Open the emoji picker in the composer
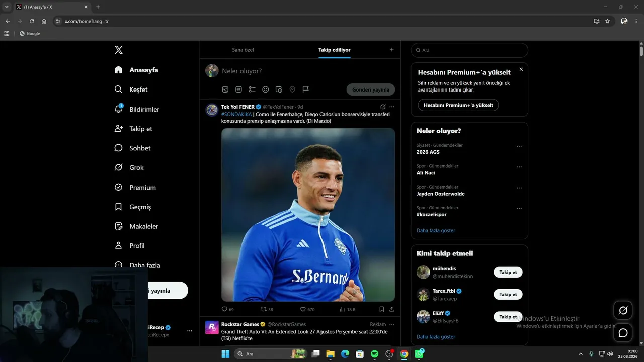 [266, 89]
